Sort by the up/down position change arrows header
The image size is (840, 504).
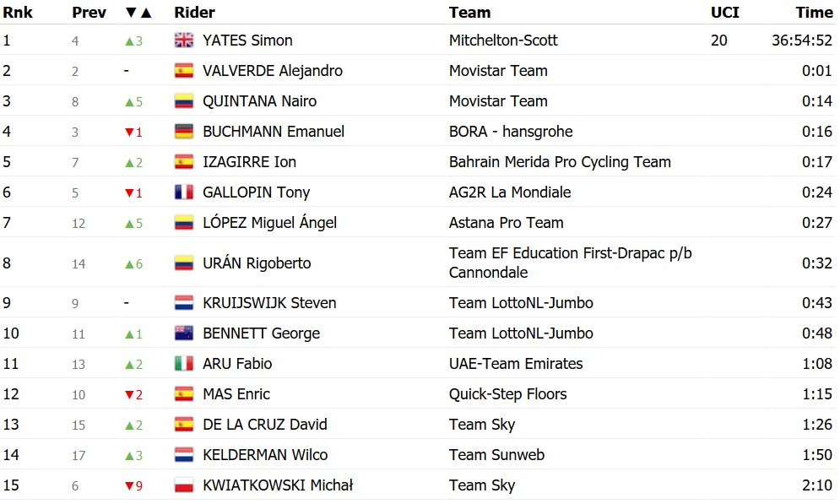tap(138, 13)
